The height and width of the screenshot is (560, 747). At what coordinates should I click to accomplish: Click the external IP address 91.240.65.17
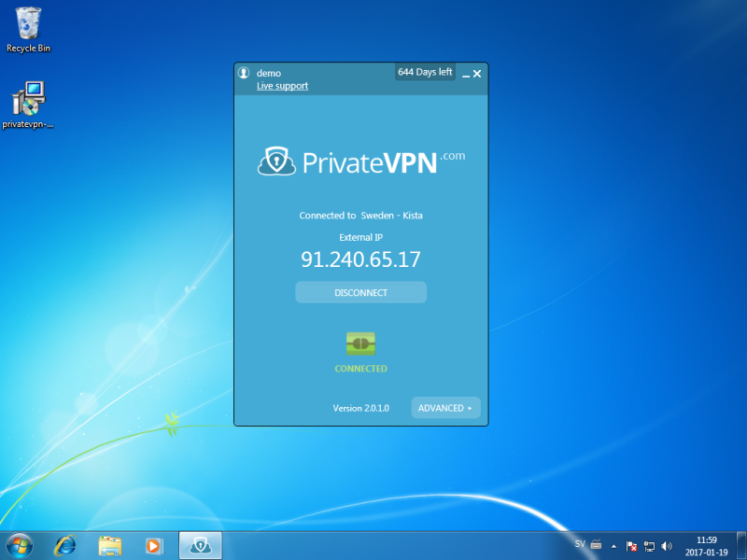point(360,259)
